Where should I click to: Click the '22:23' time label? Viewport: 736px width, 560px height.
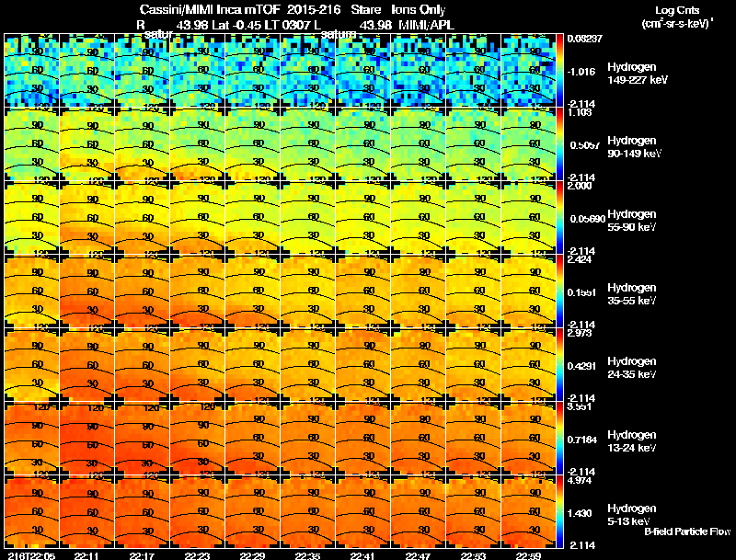pyautogui.click(x=197, y=555)
